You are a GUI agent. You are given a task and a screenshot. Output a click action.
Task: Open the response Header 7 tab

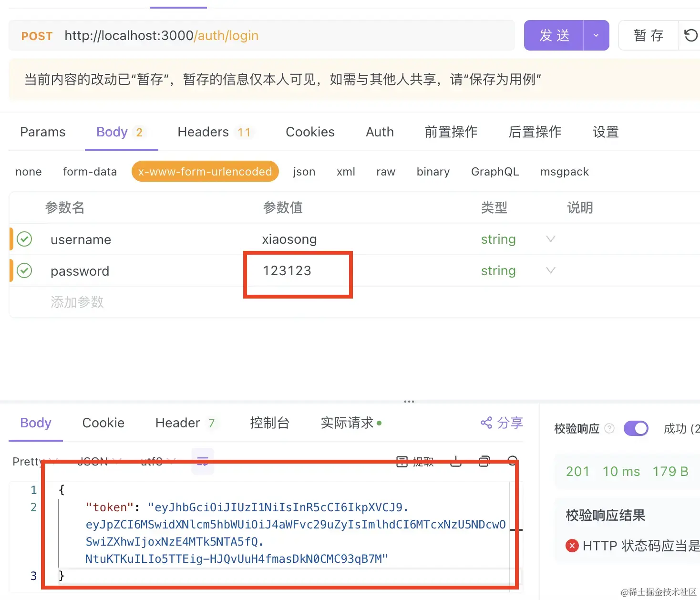186,423
